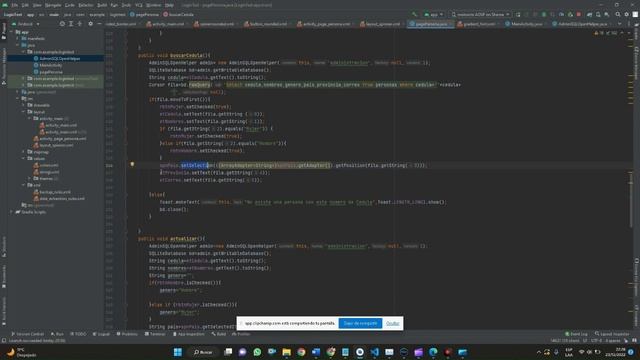Click the Make Project hammer icon
The width and height of the screenshot is (640, 360).
tap(414, 14)
